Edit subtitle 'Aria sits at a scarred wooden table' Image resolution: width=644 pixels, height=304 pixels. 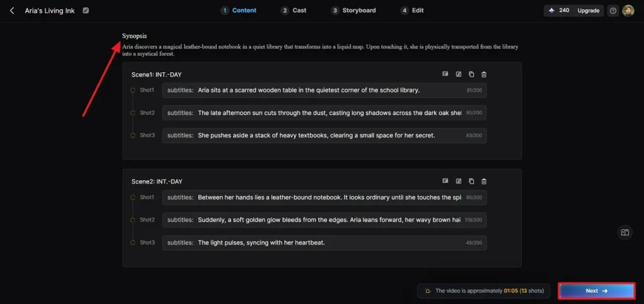pyautogui.click(x=325, y=90)
